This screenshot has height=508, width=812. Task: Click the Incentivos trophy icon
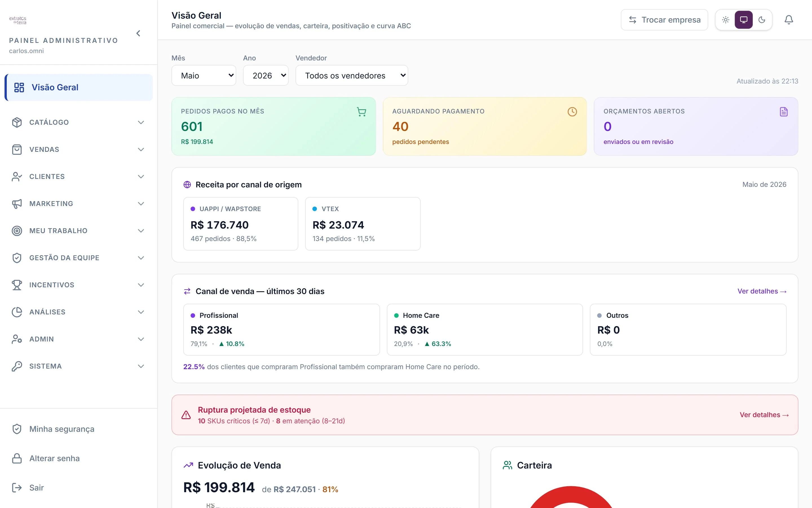(17, 285)
